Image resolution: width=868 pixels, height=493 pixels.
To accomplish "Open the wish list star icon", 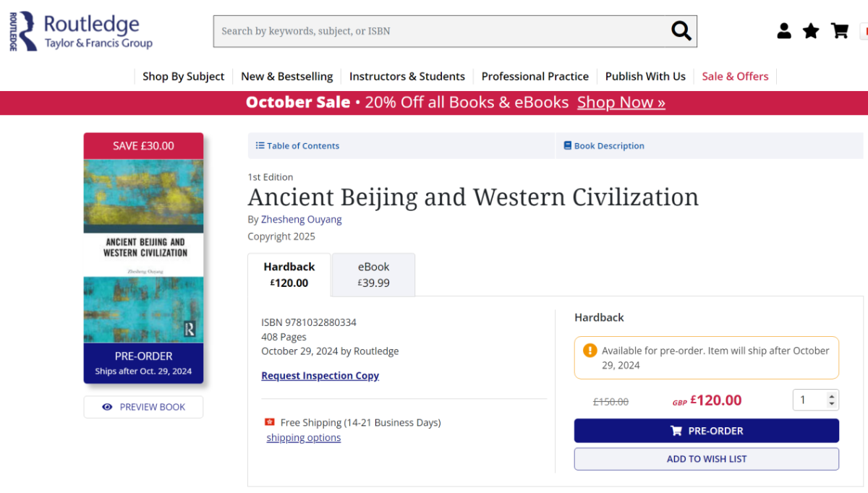I will pyautogui.click(x=811, y=31).
